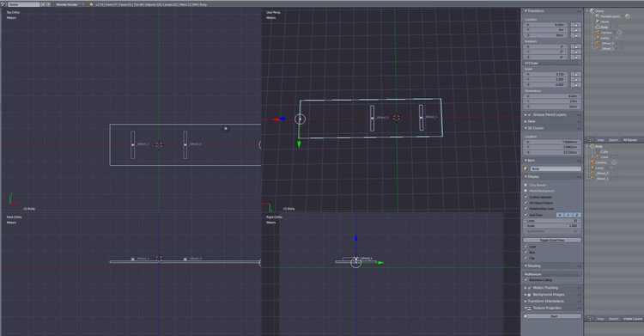Screen dimensions: 644x336
Task: Open the outliner editor type icon above All Scenes
Action: pos(589,140)
